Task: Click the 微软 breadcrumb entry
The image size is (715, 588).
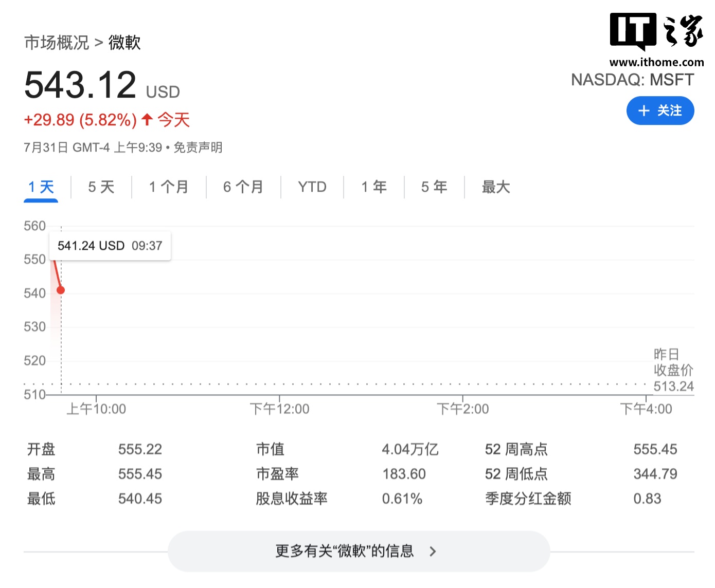Action: coord(125,42)
